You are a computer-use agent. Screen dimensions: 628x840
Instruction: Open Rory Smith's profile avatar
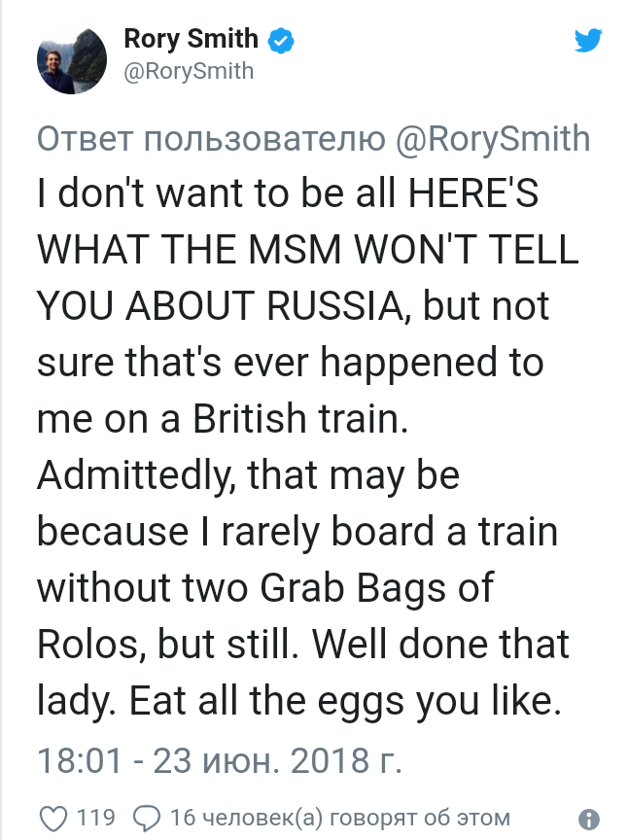coord(65,58)
